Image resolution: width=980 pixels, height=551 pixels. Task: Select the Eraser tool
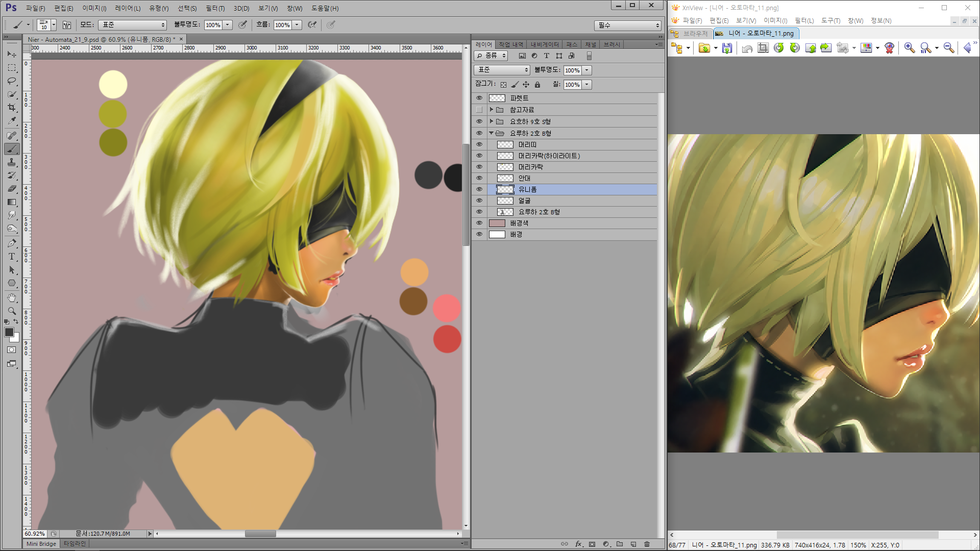11,189
